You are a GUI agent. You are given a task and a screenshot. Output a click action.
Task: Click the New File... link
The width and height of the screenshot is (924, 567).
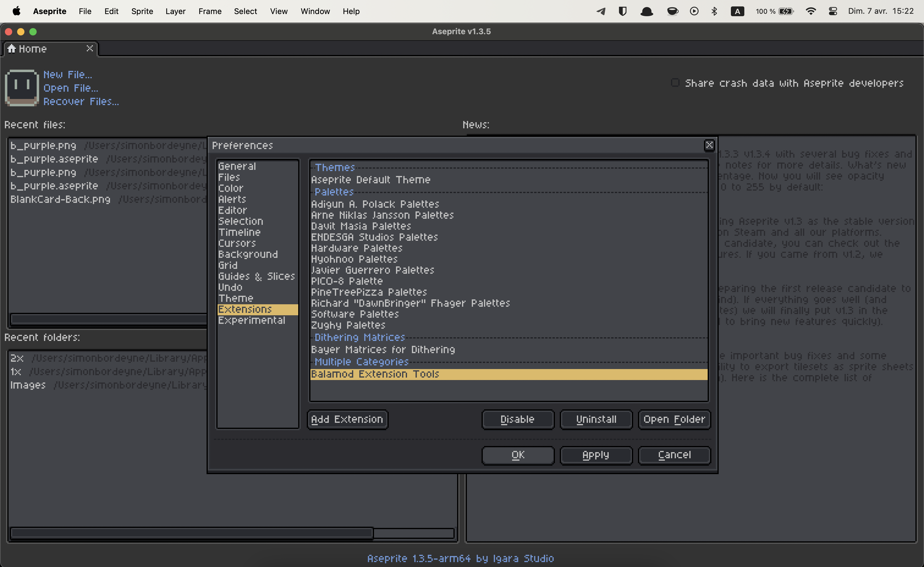(x=68, y=74)
